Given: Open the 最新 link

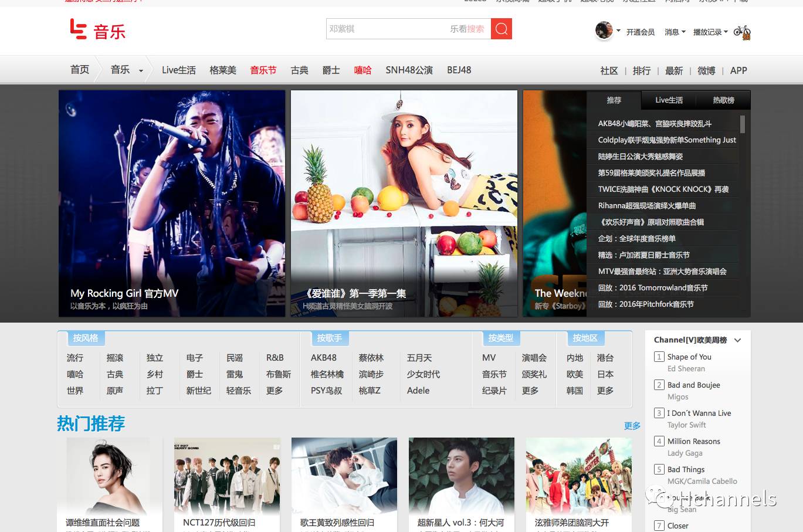Looking at the screenshot, I should click(x=674, y=71).
